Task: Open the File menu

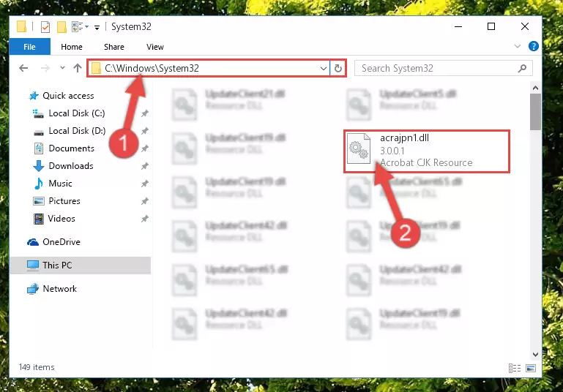Action: pos(30,47)
